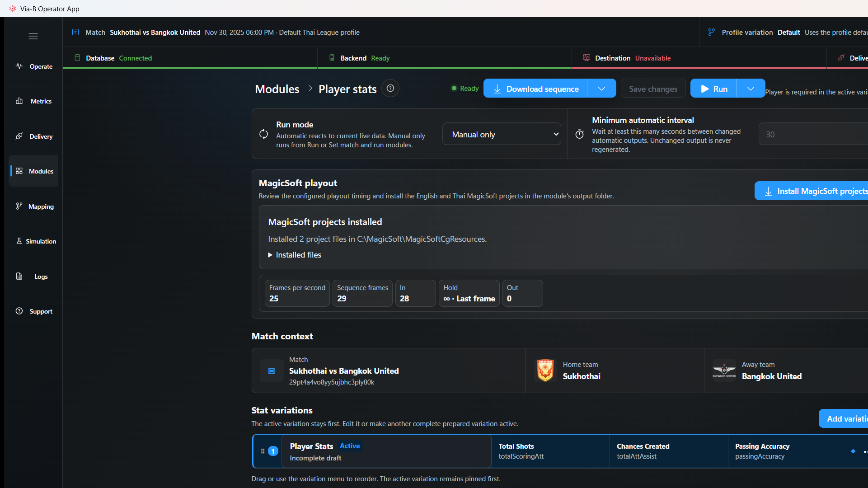
Task: Click the Operate pulse icon
Action: pyautogui.click(x=19, y=66)
